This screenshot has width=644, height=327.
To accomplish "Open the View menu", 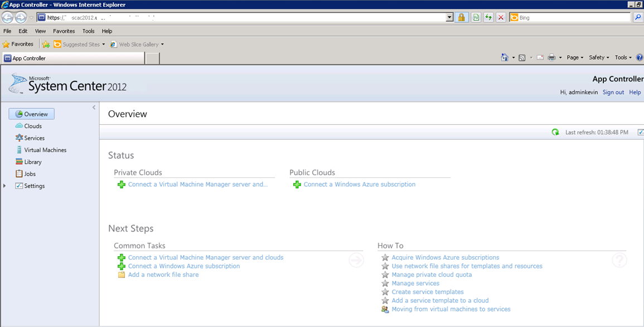I will point(40,31).
